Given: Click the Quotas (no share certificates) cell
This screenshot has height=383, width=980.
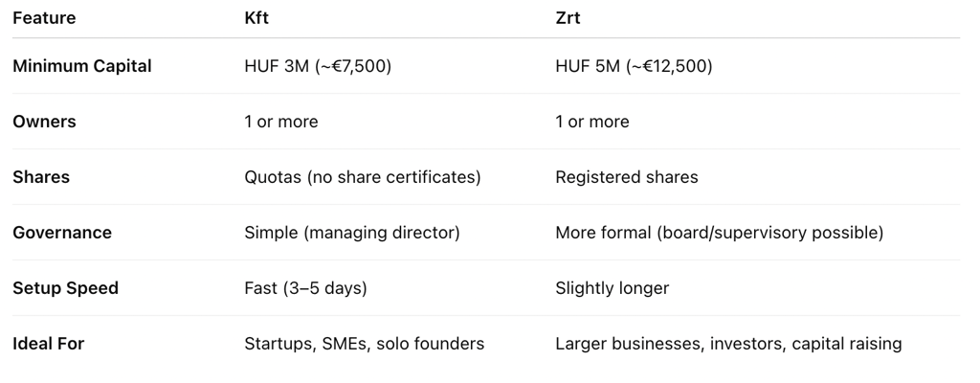Looking at the screenshot, I should pyautogui.click(x=363, y=177).
